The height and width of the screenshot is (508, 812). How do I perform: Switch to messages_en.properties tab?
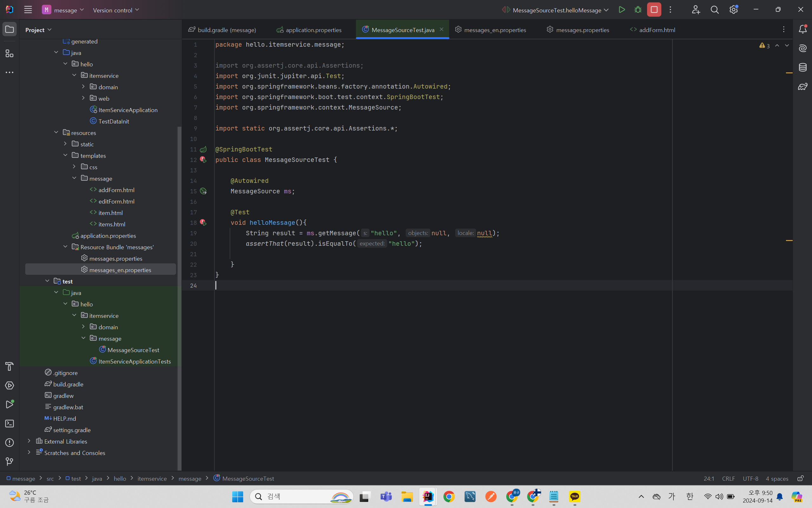[491, 30]
